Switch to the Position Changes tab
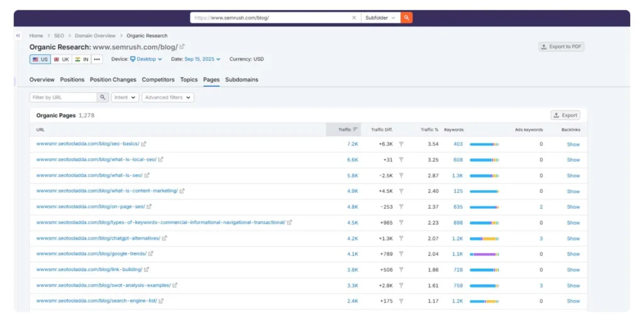 [113, 80]
